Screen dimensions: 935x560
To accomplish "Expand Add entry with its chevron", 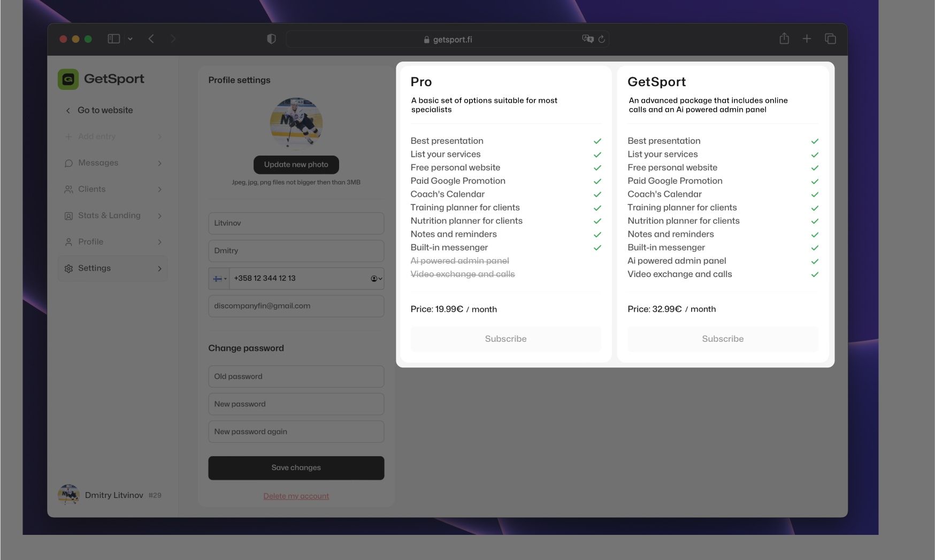I will click(x=159, y=137).
